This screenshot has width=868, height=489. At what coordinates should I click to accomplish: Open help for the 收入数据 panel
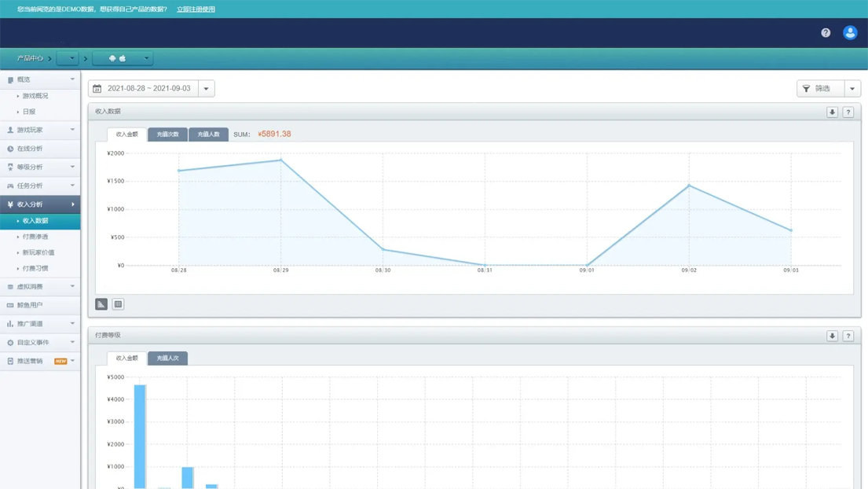(x=848, y=112)
